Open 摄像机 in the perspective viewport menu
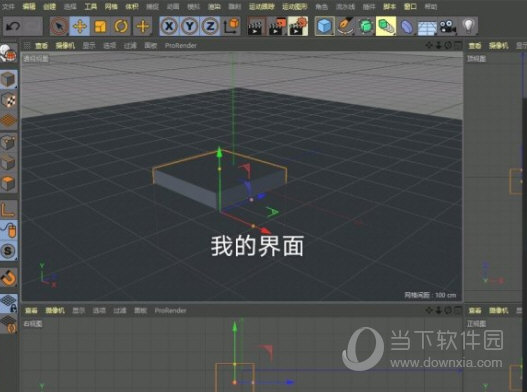Viewport: 527px width, 392px height. click(65, 45)
